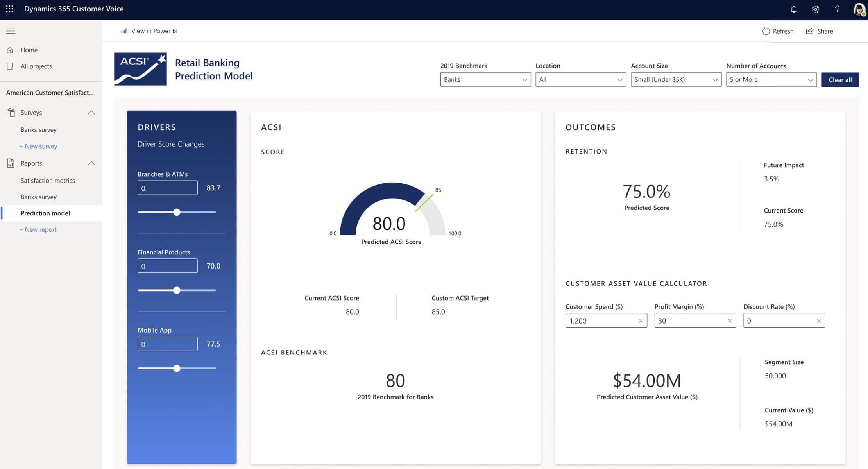The width and height of the screenshot is (868, 469).
Task: Click View in Power BI
Action: coord(154,31)
